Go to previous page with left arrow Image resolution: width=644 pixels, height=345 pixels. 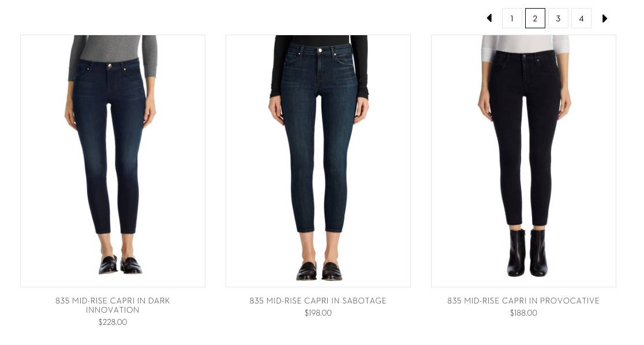tap(489, 18)
